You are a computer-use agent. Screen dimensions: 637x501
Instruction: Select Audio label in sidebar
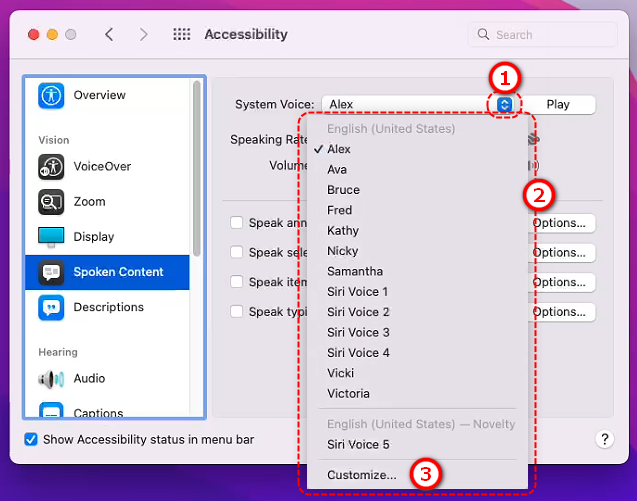coord(89,379)
